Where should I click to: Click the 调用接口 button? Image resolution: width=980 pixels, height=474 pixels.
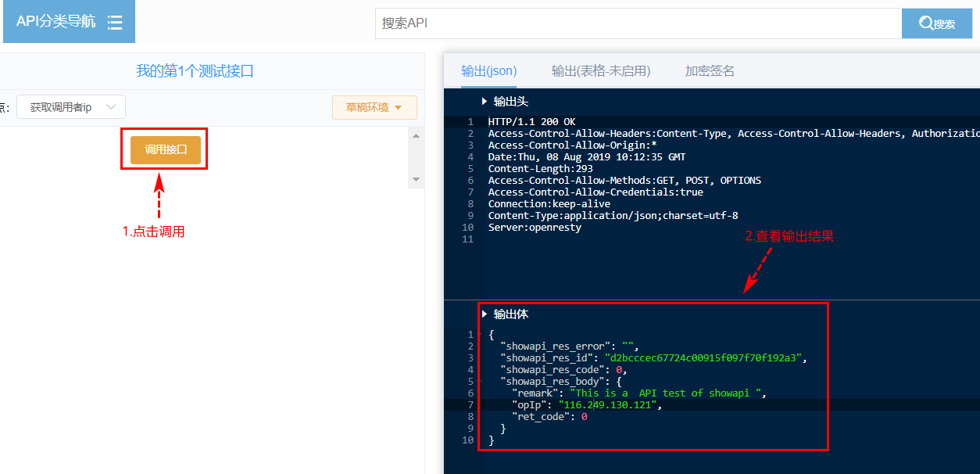tap(166, 149)
